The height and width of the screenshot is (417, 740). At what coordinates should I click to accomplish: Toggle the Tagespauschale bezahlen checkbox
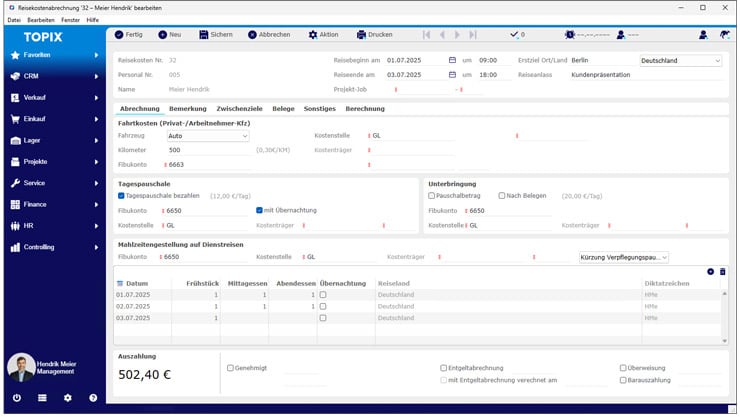(x=122, y=196)
